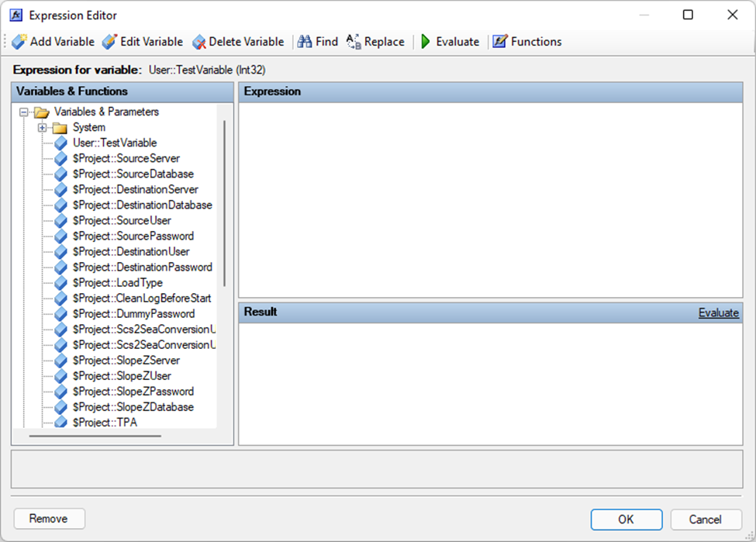Click the Edit Variable pencil icon
Viewport: 756px width, 542px height.
click(109, 41)
